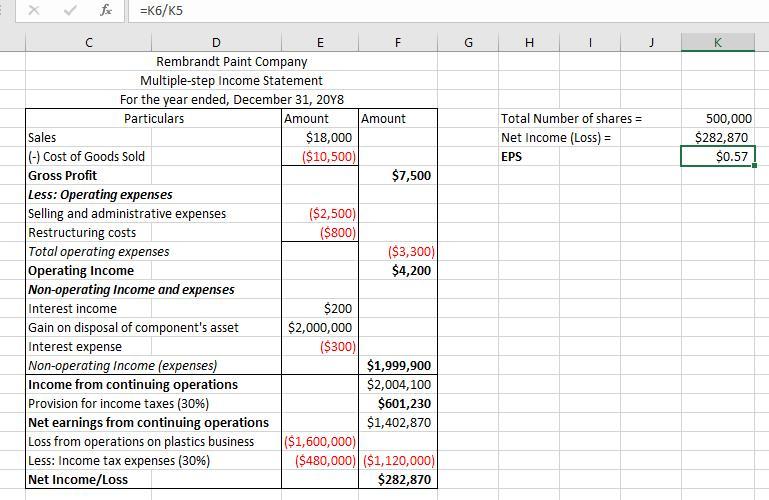The width and height of the screenshot is (769, 500).
Task: Select column E header
Action: [320, 42]
